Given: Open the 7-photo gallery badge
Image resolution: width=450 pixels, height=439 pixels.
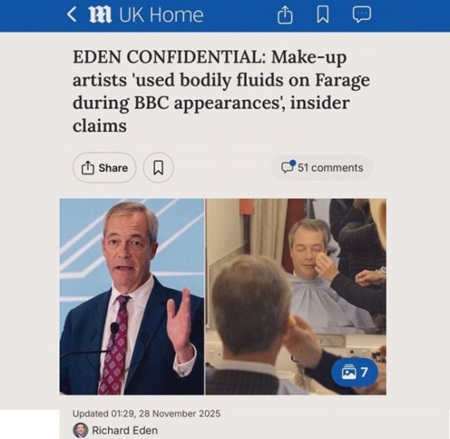Looking at the screenshot, I should pos(355,372).
